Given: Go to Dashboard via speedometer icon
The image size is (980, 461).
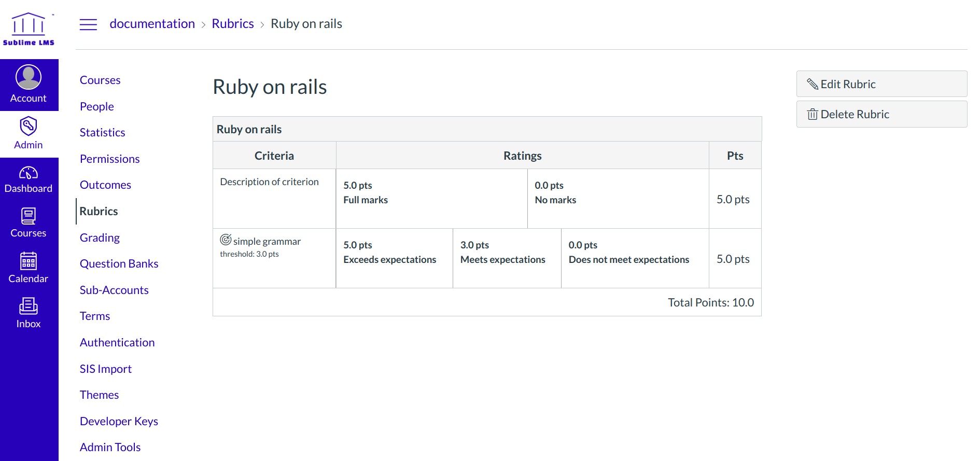Looking at the screenshot, I should point(29,173).
